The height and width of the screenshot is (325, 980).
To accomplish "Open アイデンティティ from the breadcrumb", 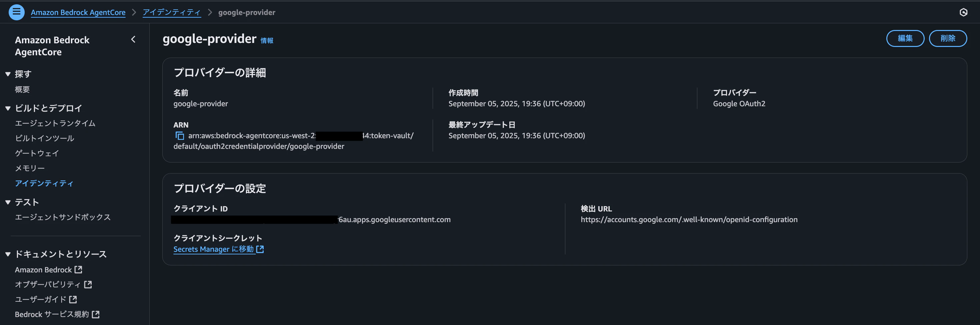I will point(171,12).
